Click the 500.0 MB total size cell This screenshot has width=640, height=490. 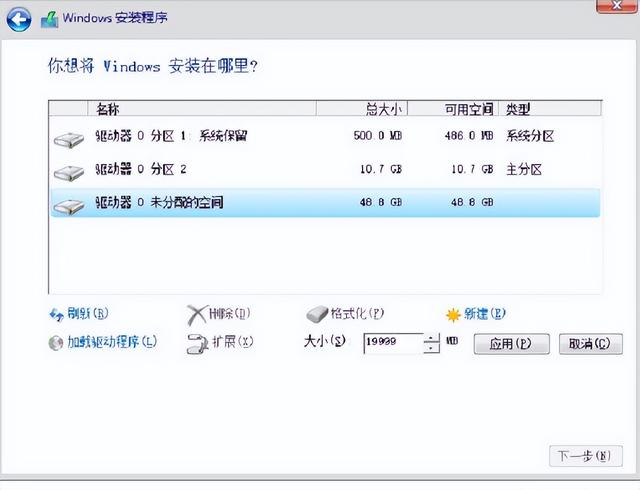tap(378, 136)
